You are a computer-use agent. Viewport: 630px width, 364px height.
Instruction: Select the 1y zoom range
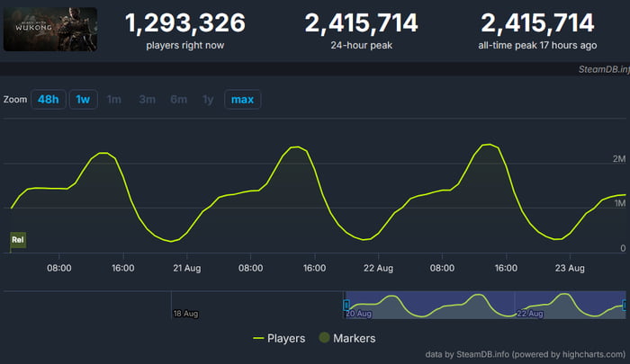208,100
